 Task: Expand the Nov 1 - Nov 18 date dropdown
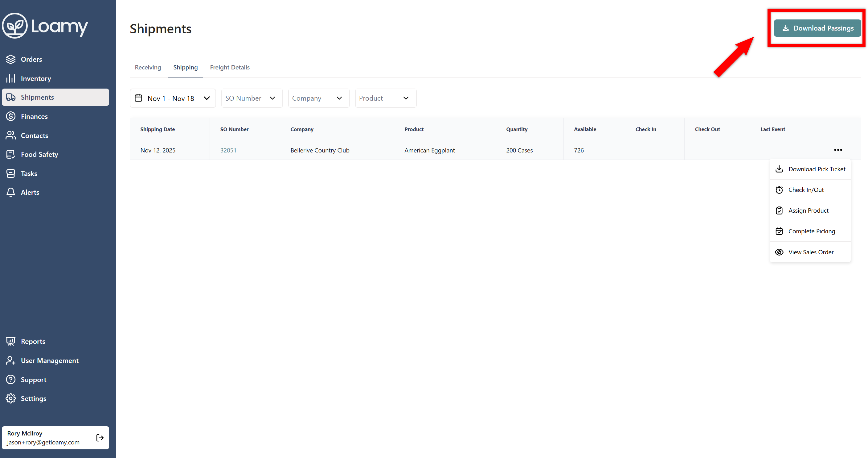(173, 98)
